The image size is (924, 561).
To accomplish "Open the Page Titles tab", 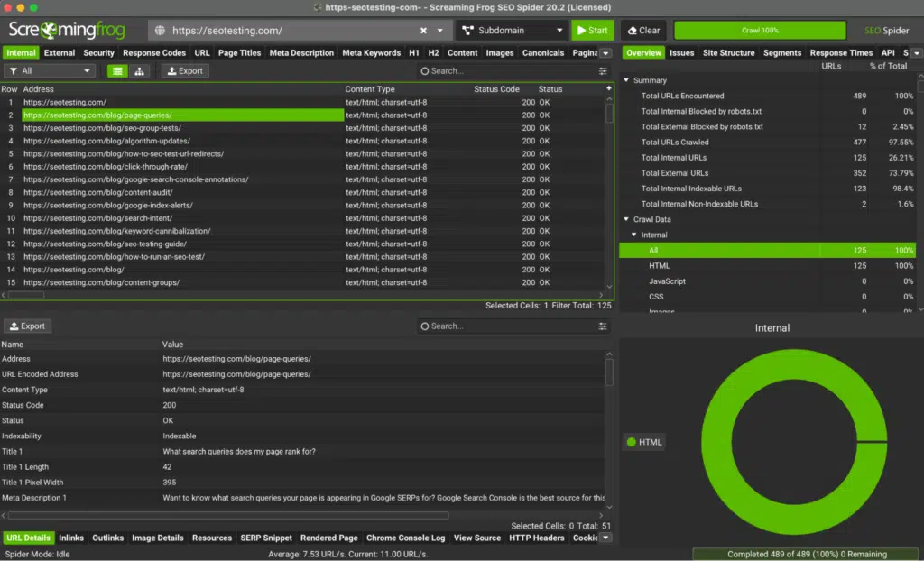I will 239,52.
